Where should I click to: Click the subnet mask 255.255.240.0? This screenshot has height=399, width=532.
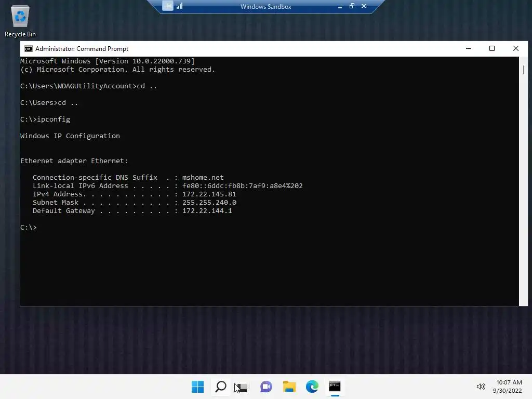coord(209,203)
